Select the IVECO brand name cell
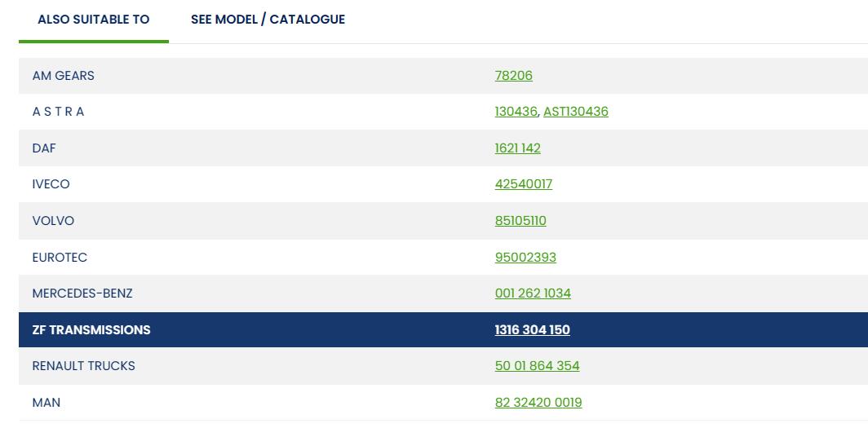This screenshot has height=428, width=868. [x=51, y=184]
